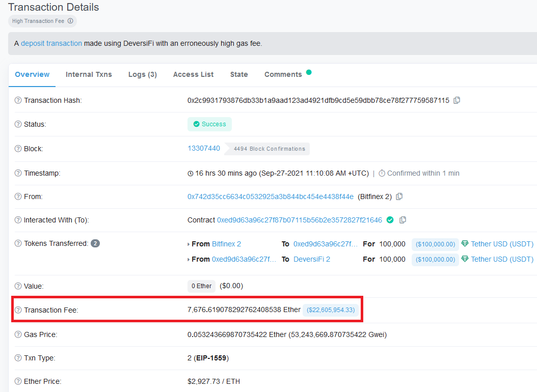Image resolution: width=537 pixels, height=392 pixels.
Task: Click help icon beside Ether Price
Action: coord(18,381)
